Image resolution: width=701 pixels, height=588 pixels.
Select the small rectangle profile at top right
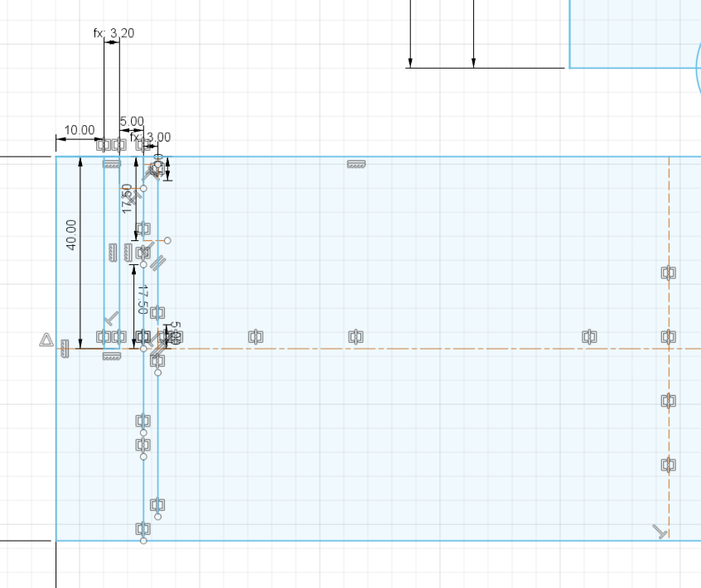tap(630, 33)
